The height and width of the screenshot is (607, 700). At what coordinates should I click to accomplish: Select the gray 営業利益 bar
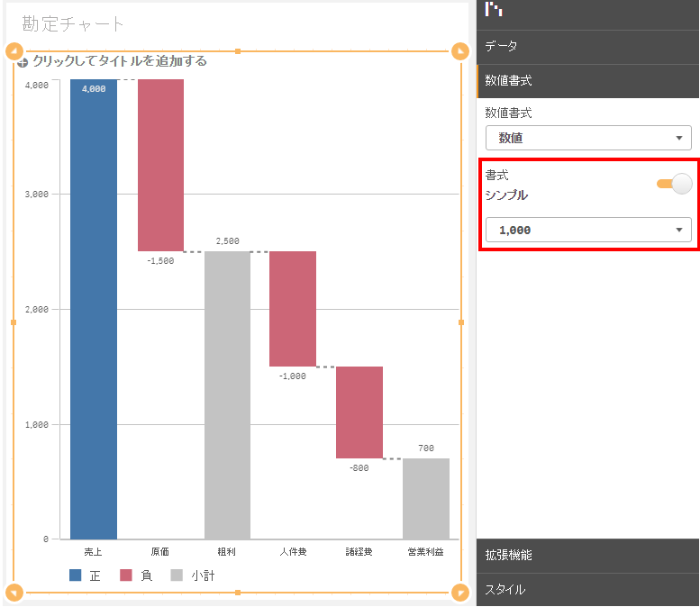pos(426,499)
